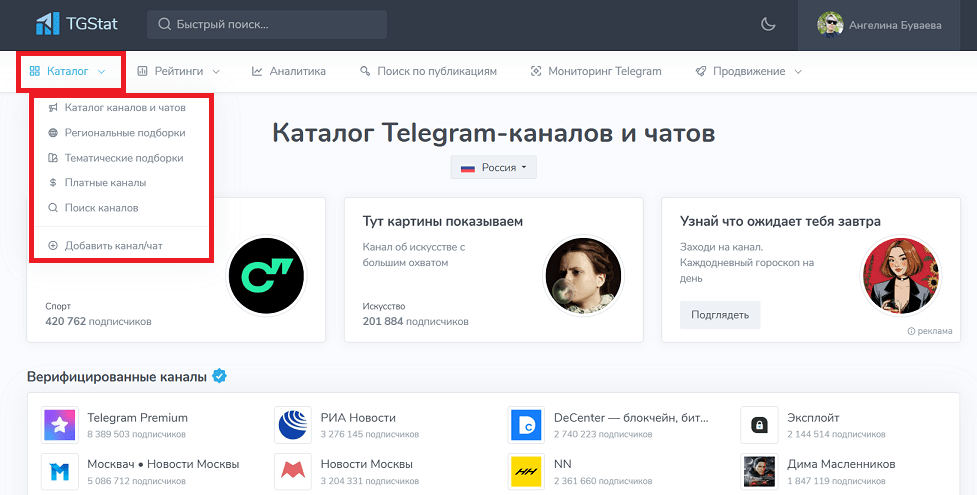Click the Telegram Premium star icon

[60, 425]
